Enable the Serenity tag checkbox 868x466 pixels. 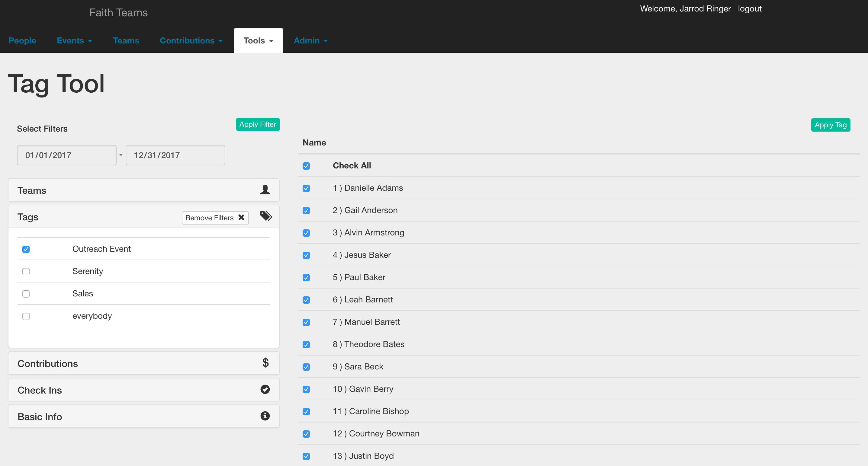coord(26,271)
